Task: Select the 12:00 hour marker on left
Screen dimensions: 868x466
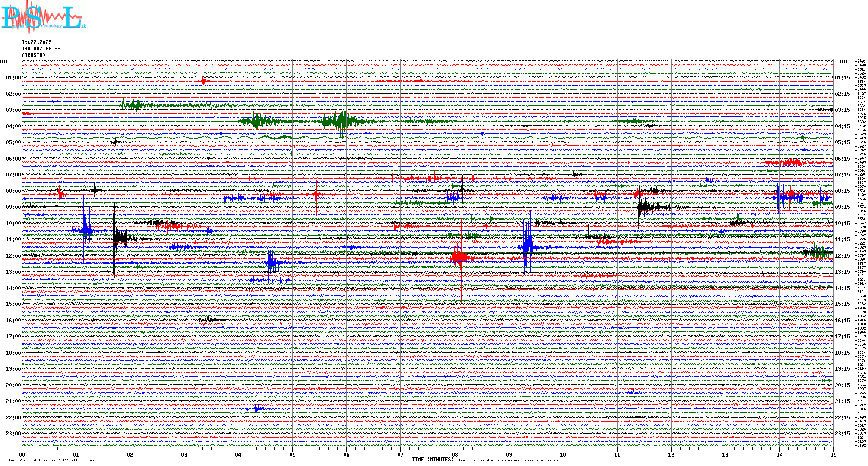Action: coord(13,256)
